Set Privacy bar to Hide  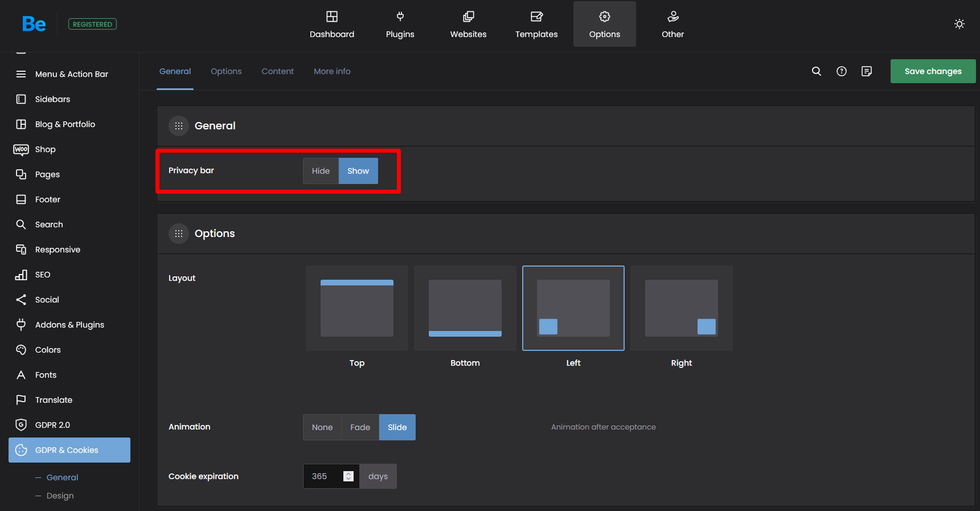321,171
